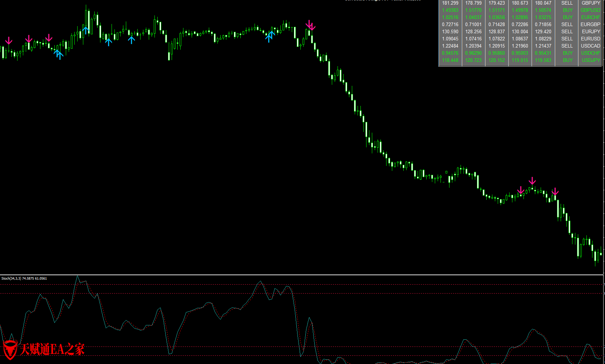Screen dimensions: 605x364
Task: Select the SELL signal in the EURGBP row
Action: (x=567, y=24)
